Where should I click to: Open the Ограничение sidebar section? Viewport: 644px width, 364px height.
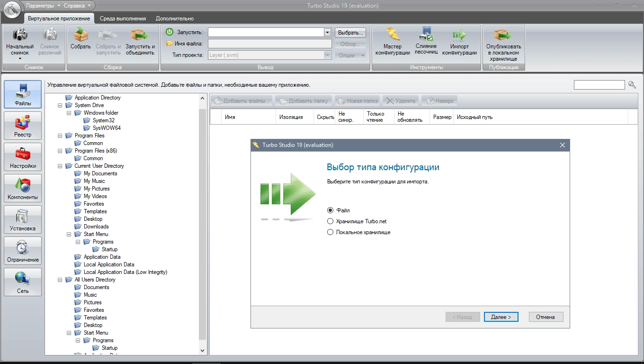[x=23, y=251]
